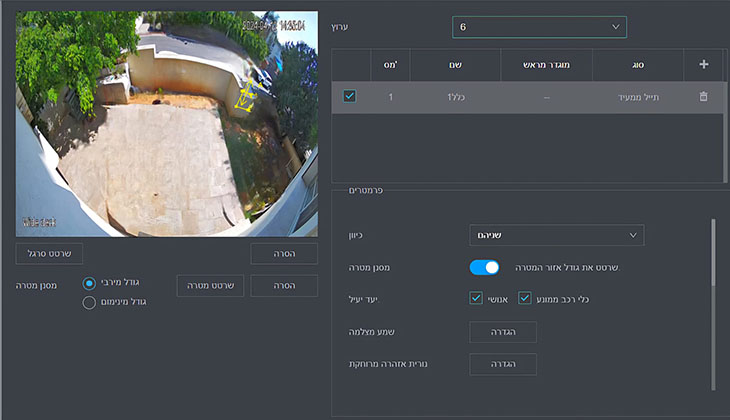Uncheck the human (אנושי) target checkbox

click(x=476, y=298)
